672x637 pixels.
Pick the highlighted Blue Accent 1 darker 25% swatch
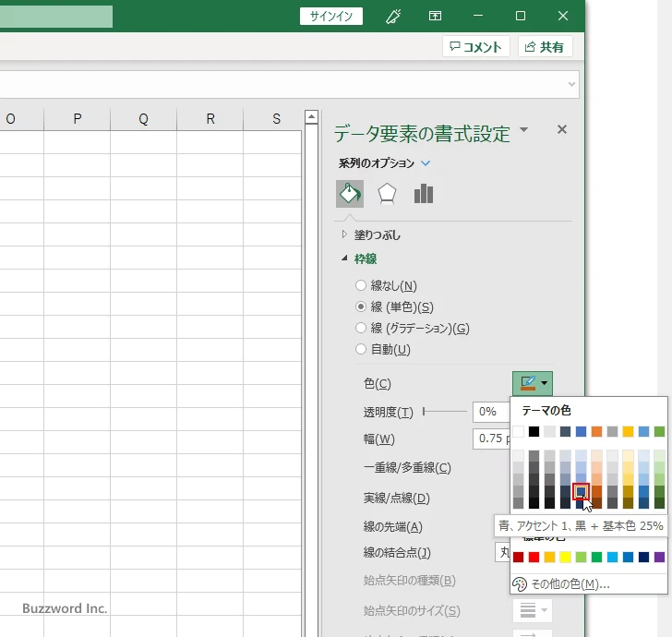(x=581, y=491)
